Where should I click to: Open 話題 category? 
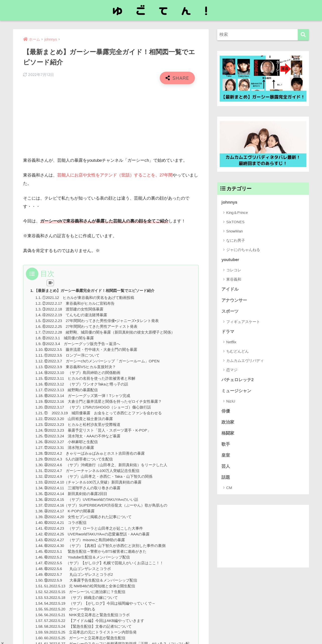tap(226, 477)
